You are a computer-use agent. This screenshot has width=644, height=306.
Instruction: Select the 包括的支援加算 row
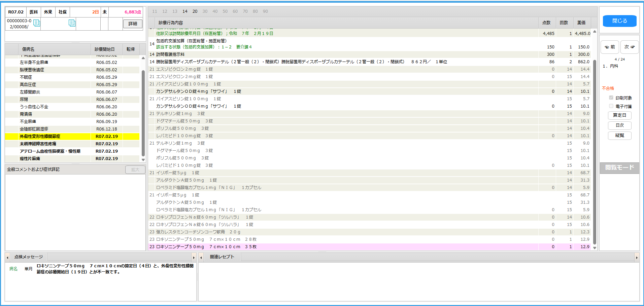[x=370, y=44]
